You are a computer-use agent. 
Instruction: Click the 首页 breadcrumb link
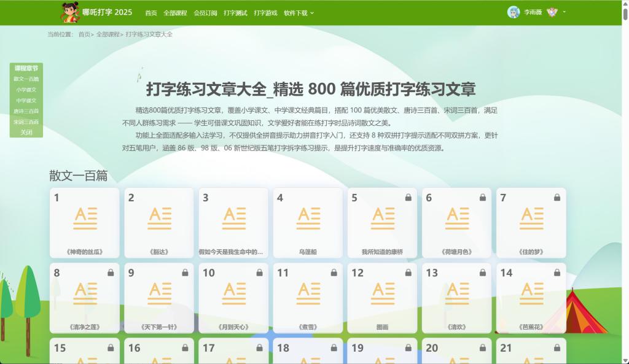[x=84, y=34]
